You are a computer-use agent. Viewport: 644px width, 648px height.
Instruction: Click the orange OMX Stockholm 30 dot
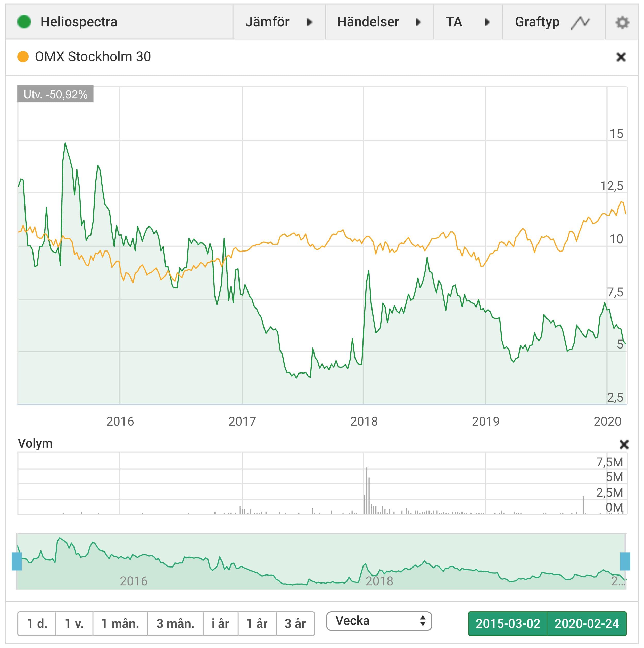point(23,56)
